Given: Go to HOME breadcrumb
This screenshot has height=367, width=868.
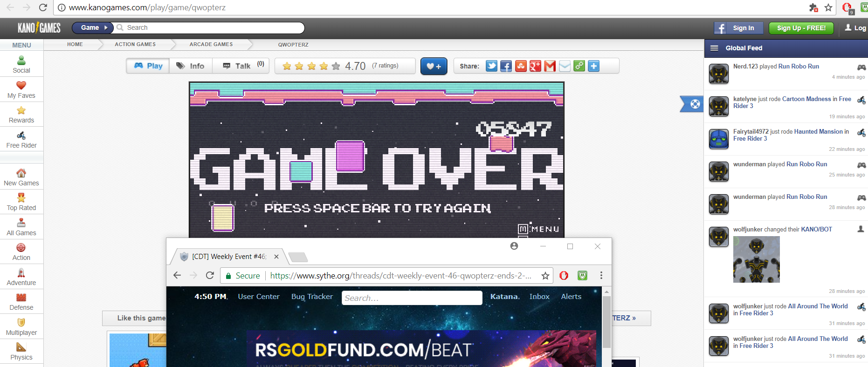Looking at the screenshot, I should coord(75,44).
